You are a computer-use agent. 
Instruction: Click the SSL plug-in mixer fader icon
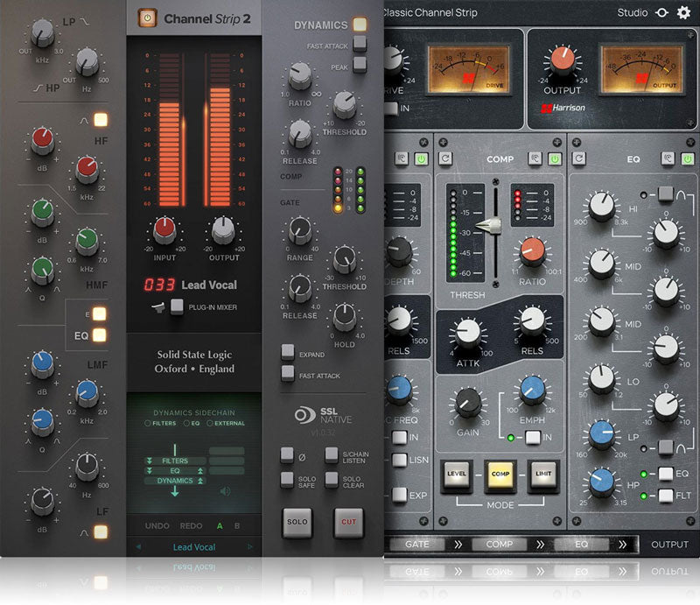(158, 307)
